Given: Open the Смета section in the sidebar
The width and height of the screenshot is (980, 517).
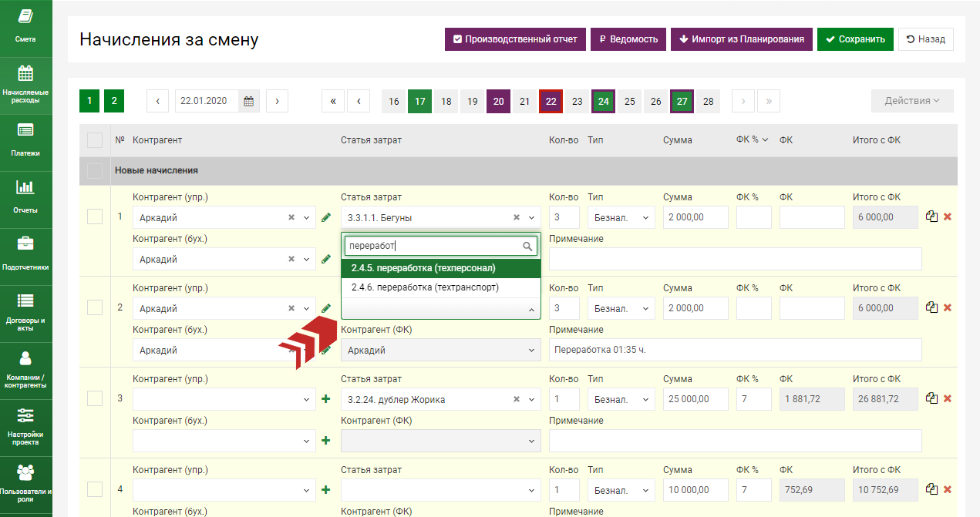Looking at the screenshot, I should (x=25, y=29).
